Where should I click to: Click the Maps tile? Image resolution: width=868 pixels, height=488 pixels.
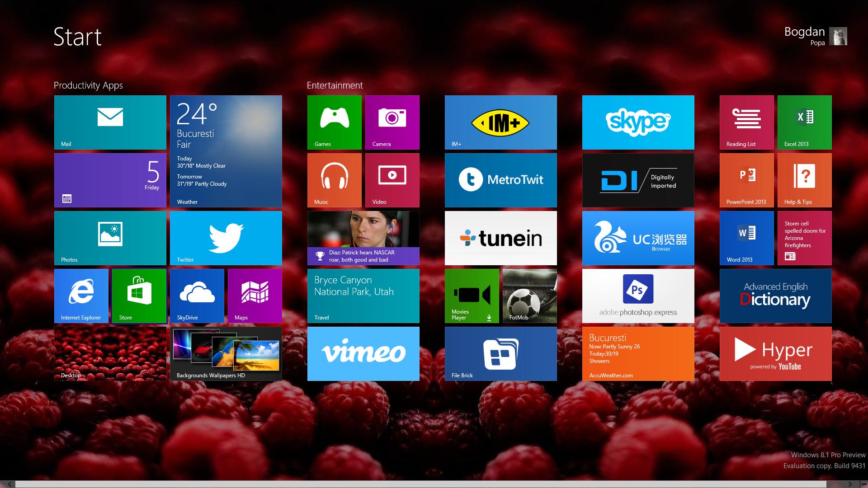coord(255,295)
